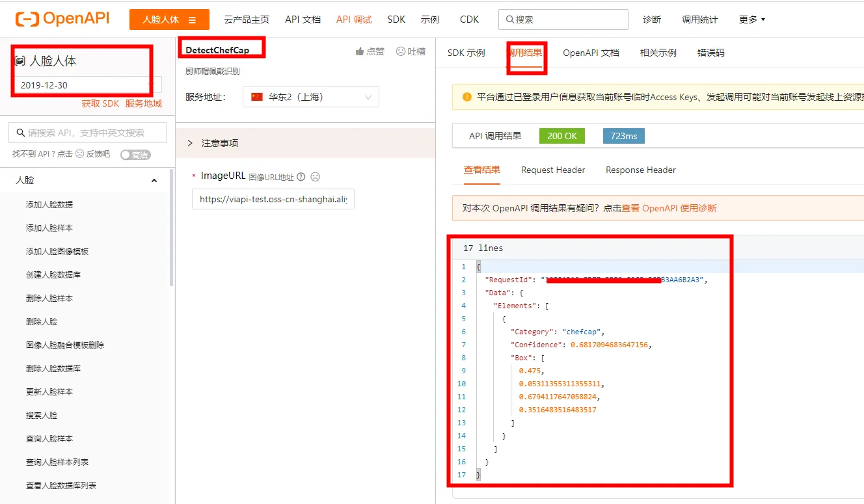Switch to SDK 示例 tab

tap(466, 53)
